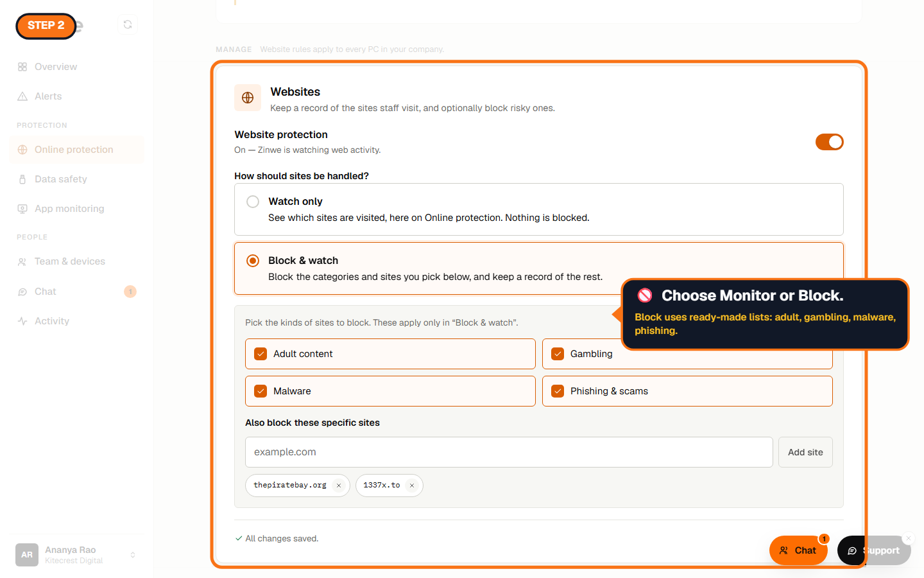
Task: Open Chat in the sidebar menu
Action: (77, 292)
